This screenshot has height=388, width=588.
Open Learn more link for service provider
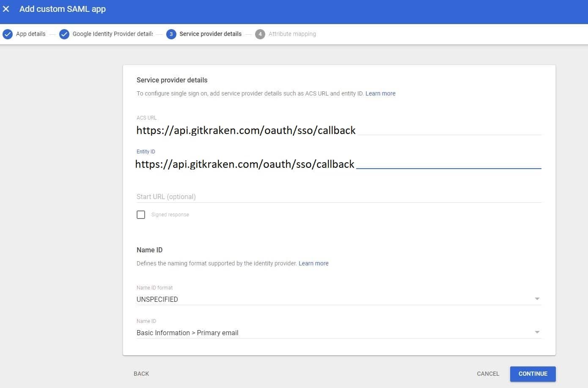click(x=380, y=93)
